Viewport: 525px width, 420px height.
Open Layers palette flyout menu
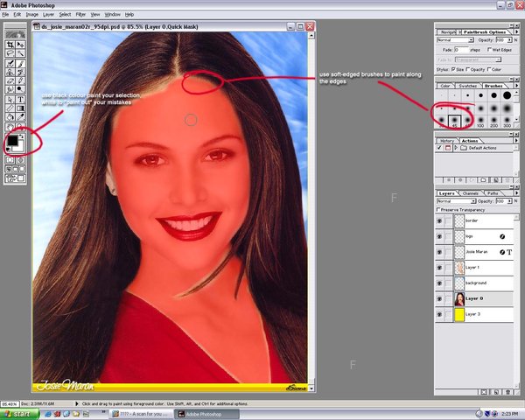[516, 193]
